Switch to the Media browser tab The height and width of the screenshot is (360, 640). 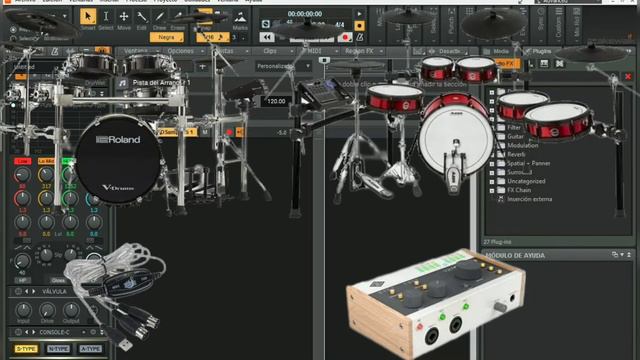[497, 51]
